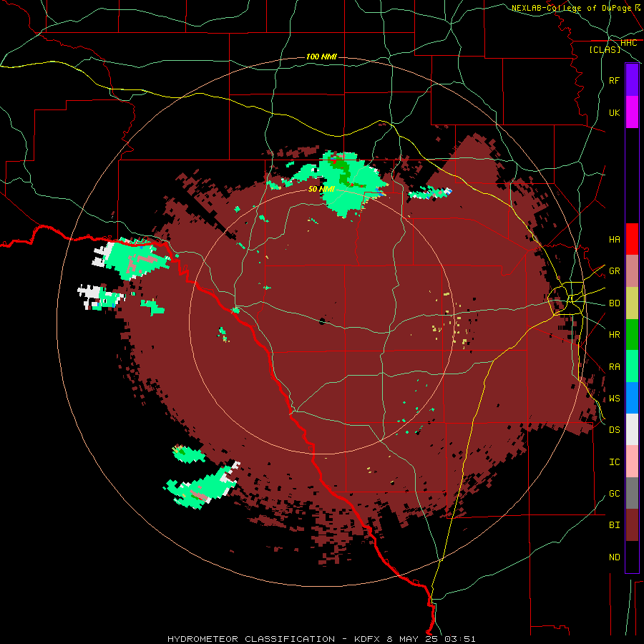Select the GR pink legend swatch
Image resolution: width=644 pixels, height=644 pixels.
click(x=632, y=270)
